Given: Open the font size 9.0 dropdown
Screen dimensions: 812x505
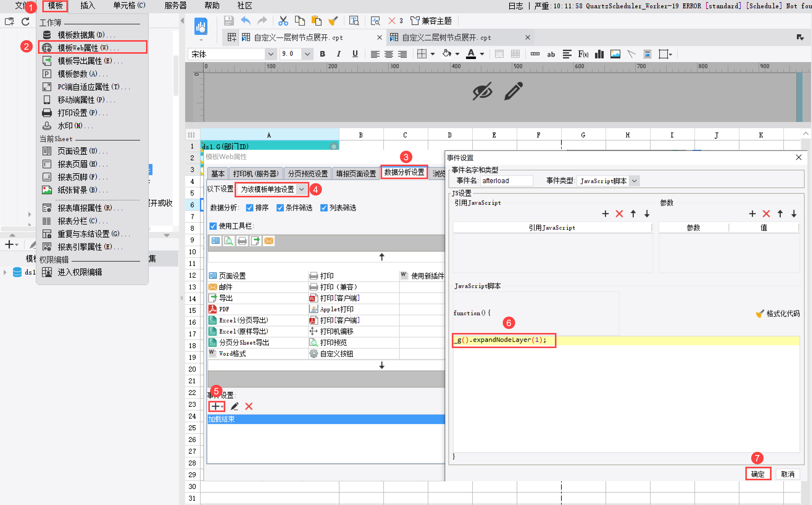Looking at the screenshot, I should tap(307, 54).
